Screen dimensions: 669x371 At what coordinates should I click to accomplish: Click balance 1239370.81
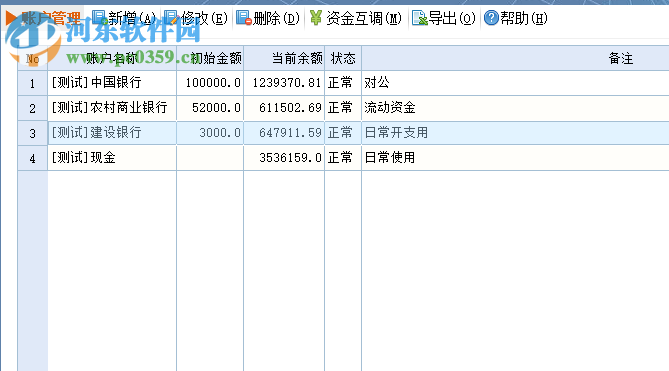(x=287, y=83)
